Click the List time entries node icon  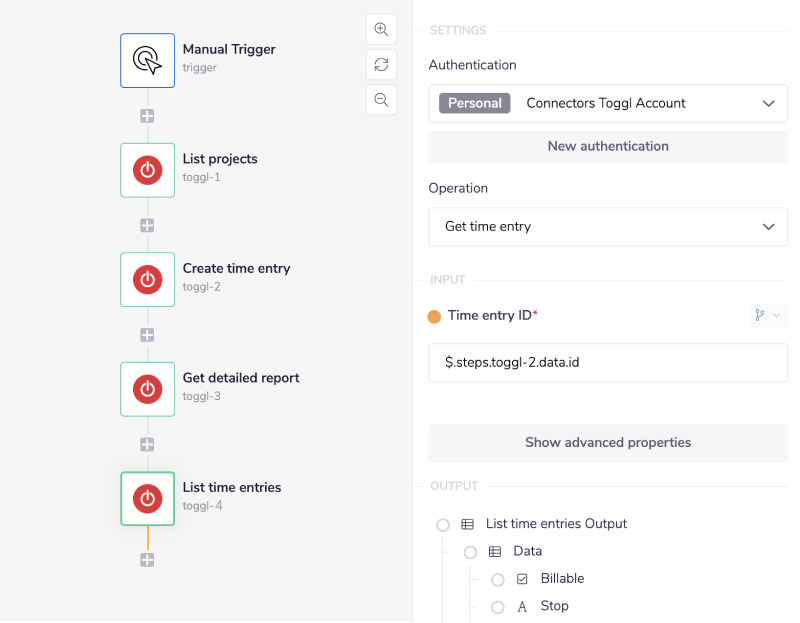(147, 498)
